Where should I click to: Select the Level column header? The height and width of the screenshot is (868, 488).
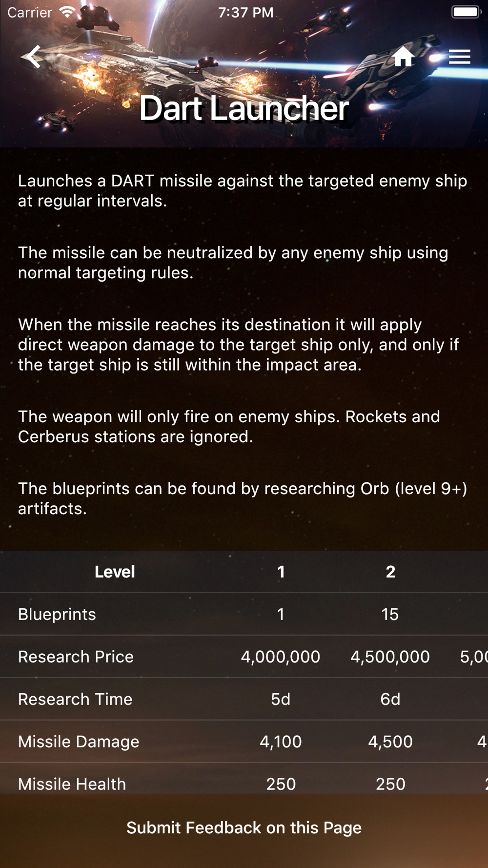coord(115,572)
